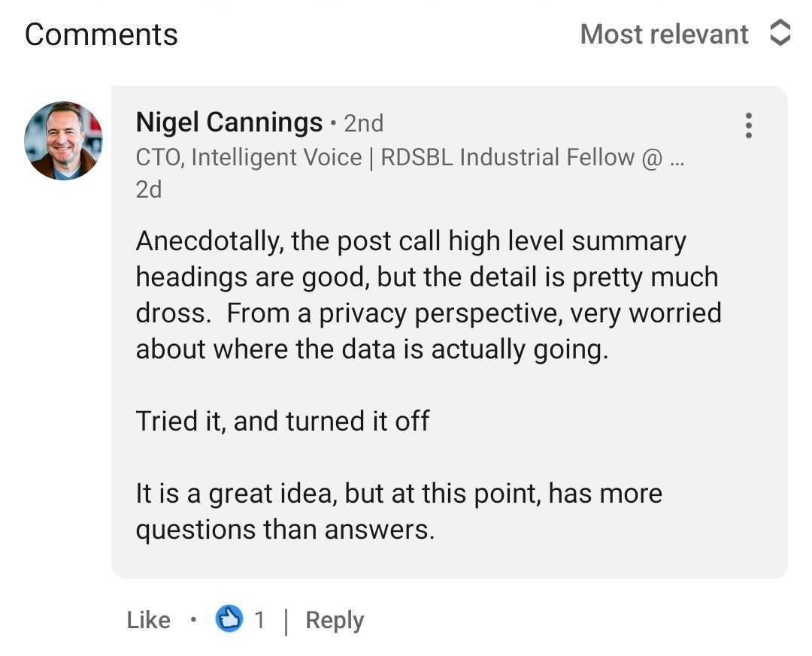Open Nigel's profile through his avatar picture
The width and height of the screenshot is (812, 656).
64,140
